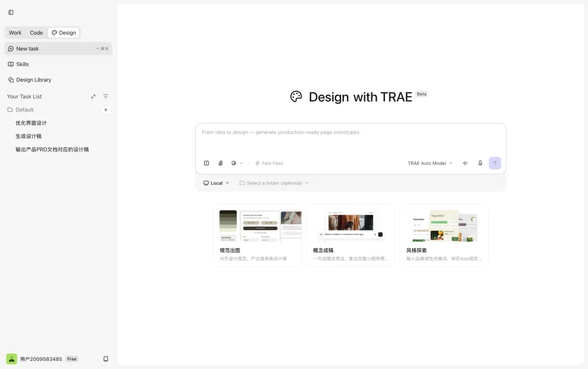Start dictation with the microphone icon
588x369 pixels.
click(x=480, y=163)
